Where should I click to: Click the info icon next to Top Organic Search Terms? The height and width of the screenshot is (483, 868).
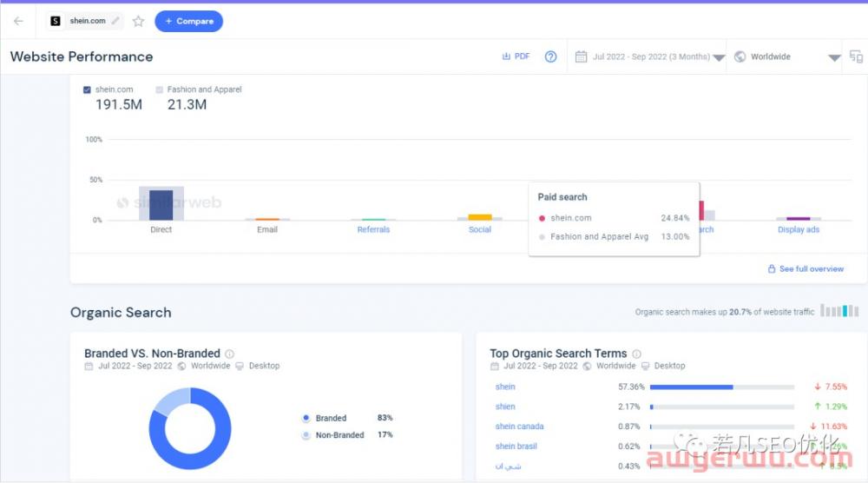pos(636,354)
